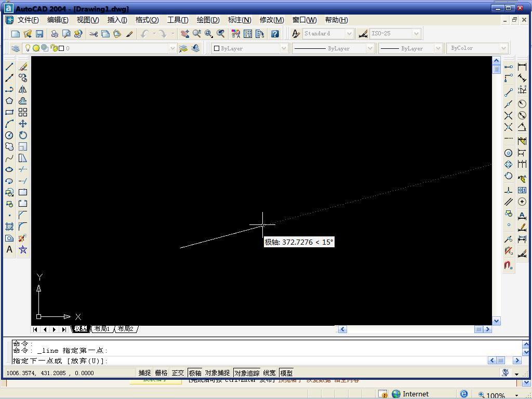Screen dimensions: 532x399
Task: Select the Hatch tool
Action: pos(9,227)
